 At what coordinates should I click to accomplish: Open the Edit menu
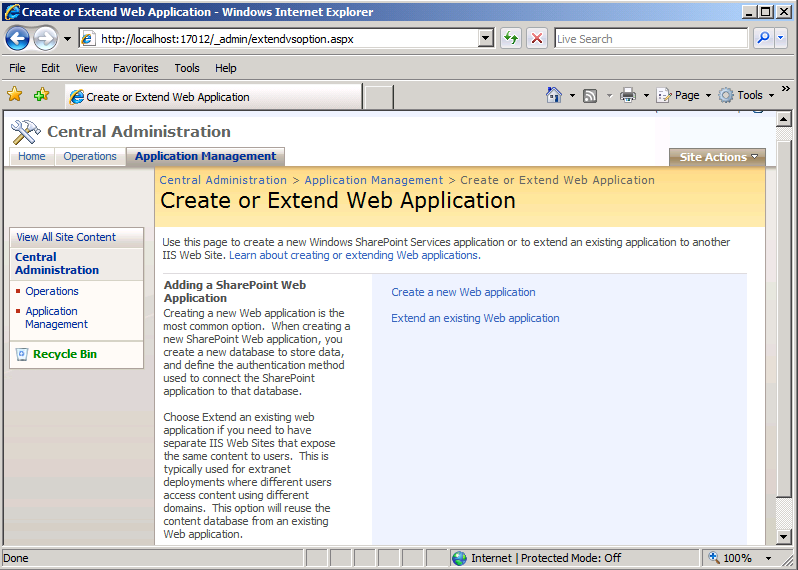click(50, 68)
